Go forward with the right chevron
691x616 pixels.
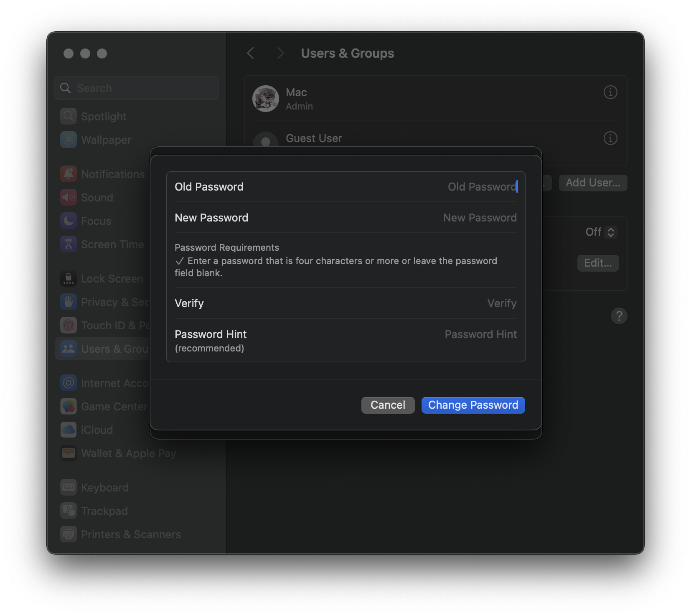click(280, 53)
